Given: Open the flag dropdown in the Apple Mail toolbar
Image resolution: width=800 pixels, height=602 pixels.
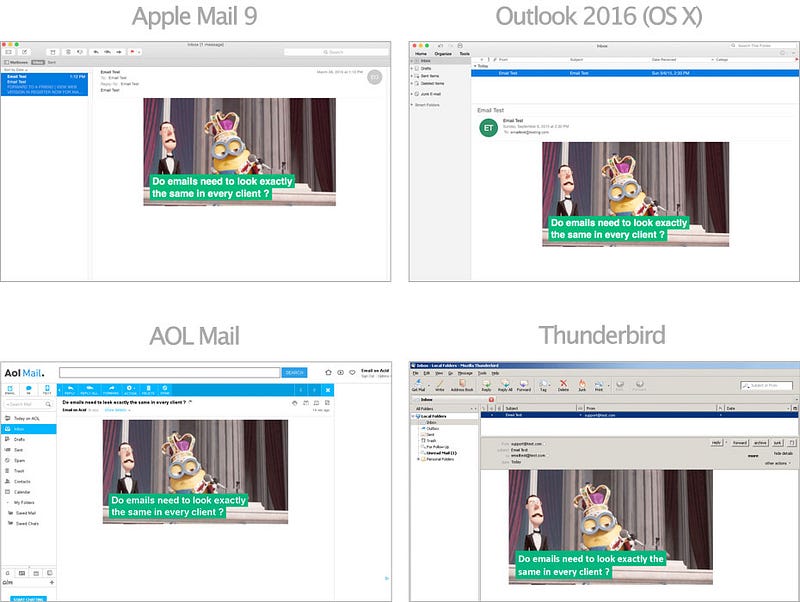Looking at the screenshot, I should (139, 52).
